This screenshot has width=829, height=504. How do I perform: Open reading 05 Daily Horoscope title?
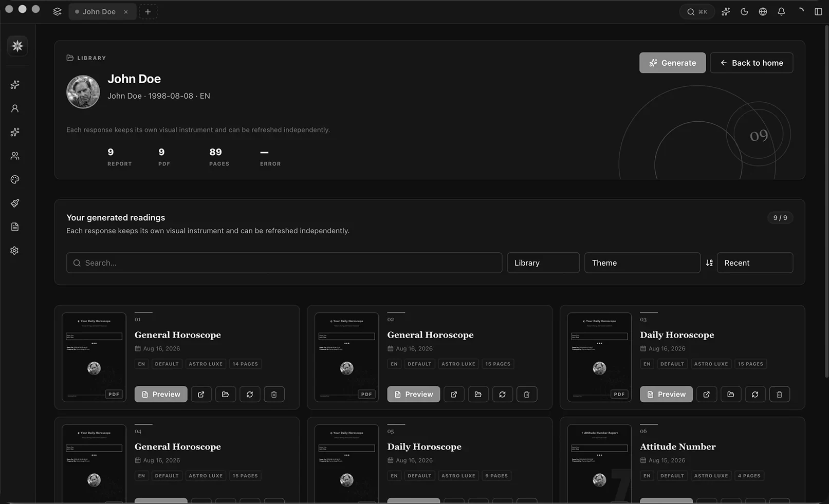pyautogui.click(x=425, y=446)
